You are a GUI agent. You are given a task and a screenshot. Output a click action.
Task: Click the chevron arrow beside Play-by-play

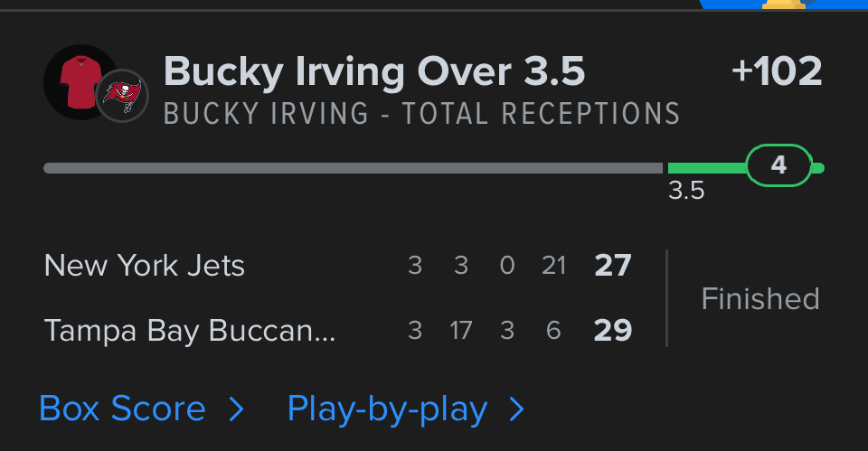click(516, 410)
